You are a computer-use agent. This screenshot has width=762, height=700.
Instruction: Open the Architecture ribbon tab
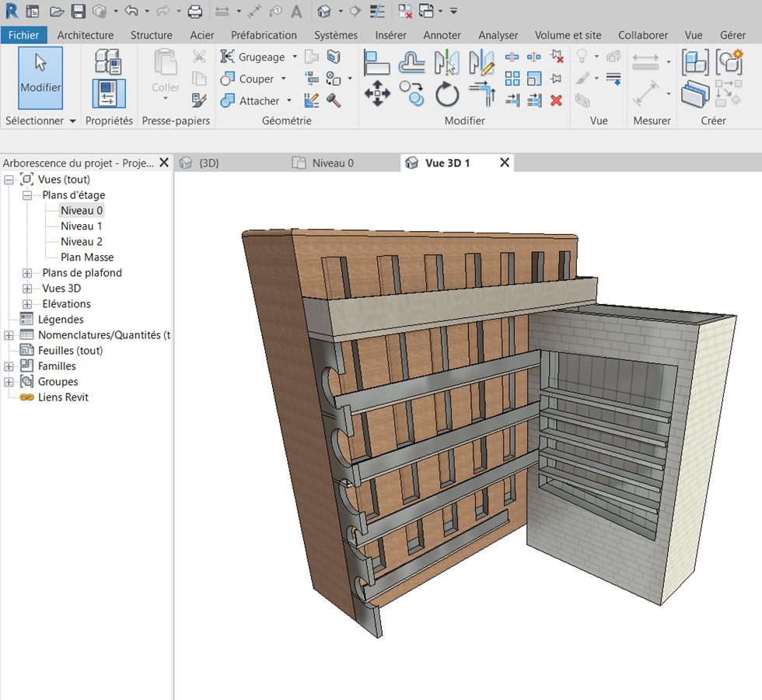pyautogui.click(x=86, y=35)
